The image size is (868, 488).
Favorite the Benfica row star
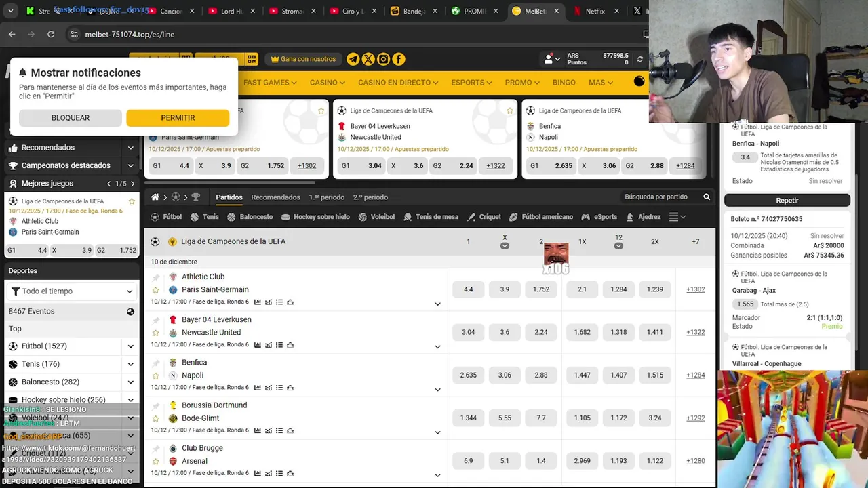click(155, 375)
